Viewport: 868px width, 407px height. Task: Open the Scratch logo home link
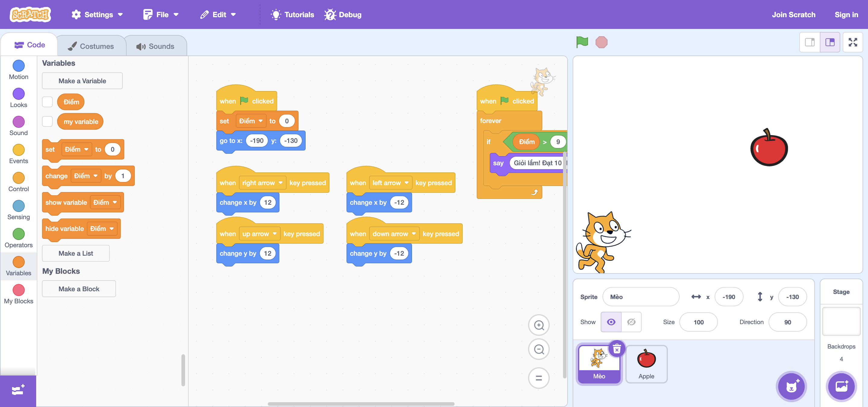(30, 14)
